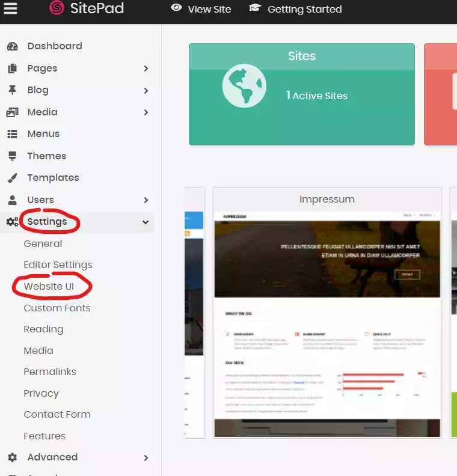Viewport: 457px width, 476px height.
Task: Open the Themes sidebar item
Action: tap(47, 156)
